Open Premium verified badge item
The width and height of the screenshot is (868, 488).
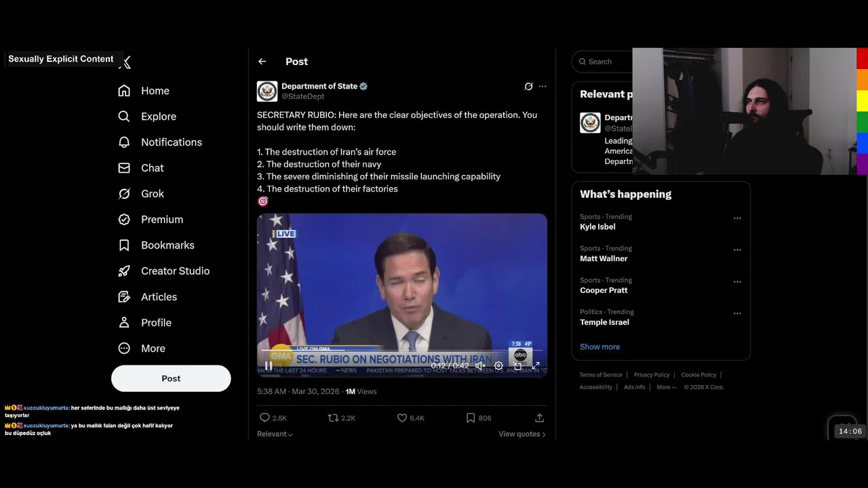click(x=151, y=220)
